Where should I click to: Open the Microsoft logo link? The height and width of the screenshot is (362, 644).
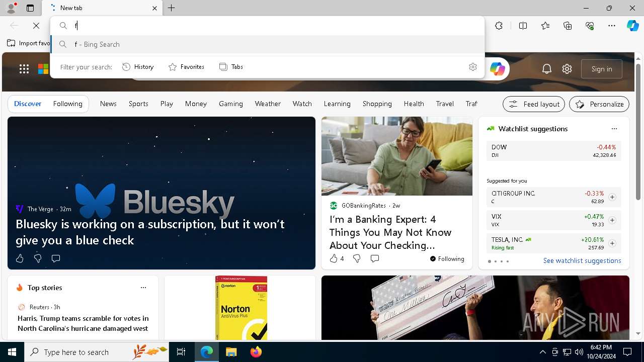43,69
